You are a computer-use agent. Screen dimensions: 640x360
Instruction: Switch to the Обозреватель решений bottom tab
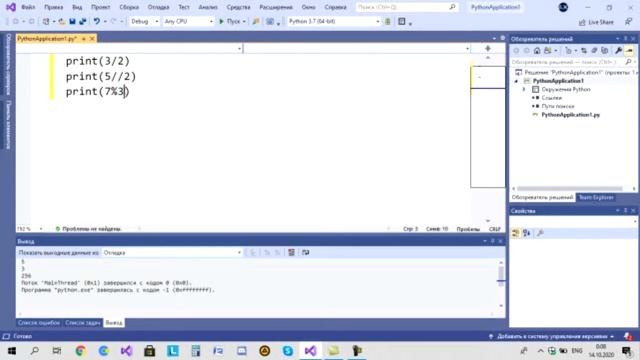pos(542,198)
